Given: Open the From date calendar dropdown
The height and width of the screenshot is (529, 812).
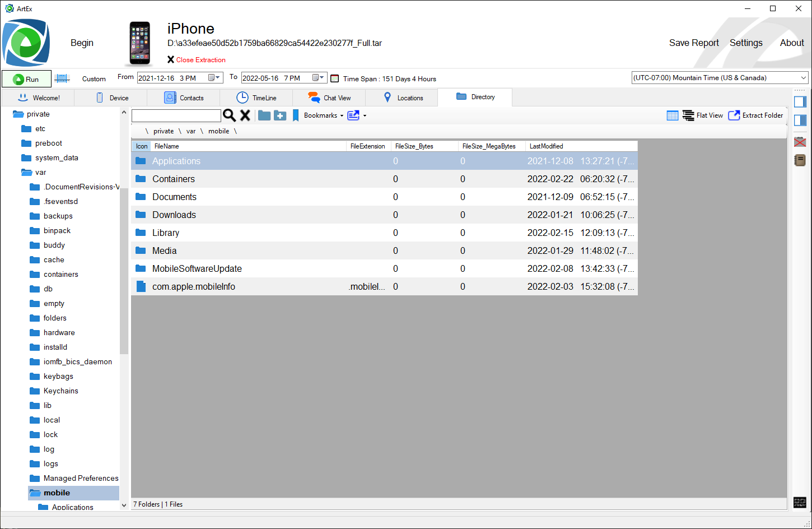Looking at the screenshot, I should [215, 78].
